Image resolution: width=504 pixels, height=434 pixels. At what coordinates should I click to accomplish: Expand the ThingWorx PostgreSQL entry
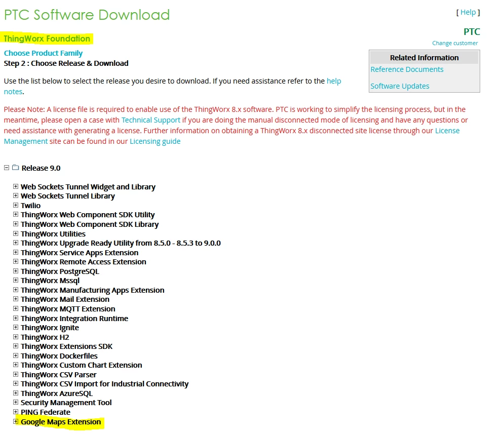tap(15, 271)
